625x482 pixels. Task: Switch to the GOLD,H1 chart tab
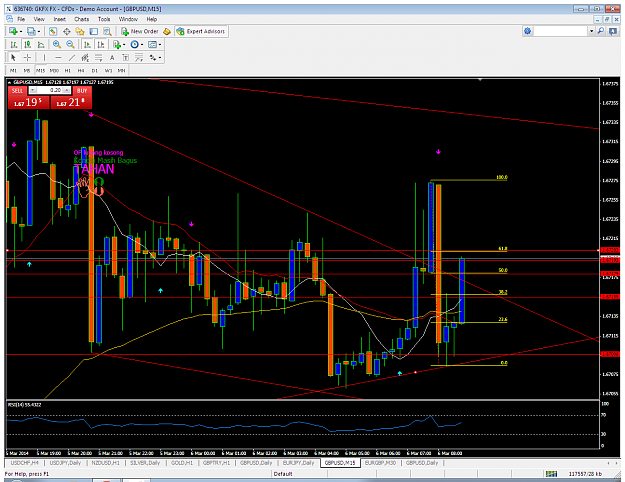(182, 463)
